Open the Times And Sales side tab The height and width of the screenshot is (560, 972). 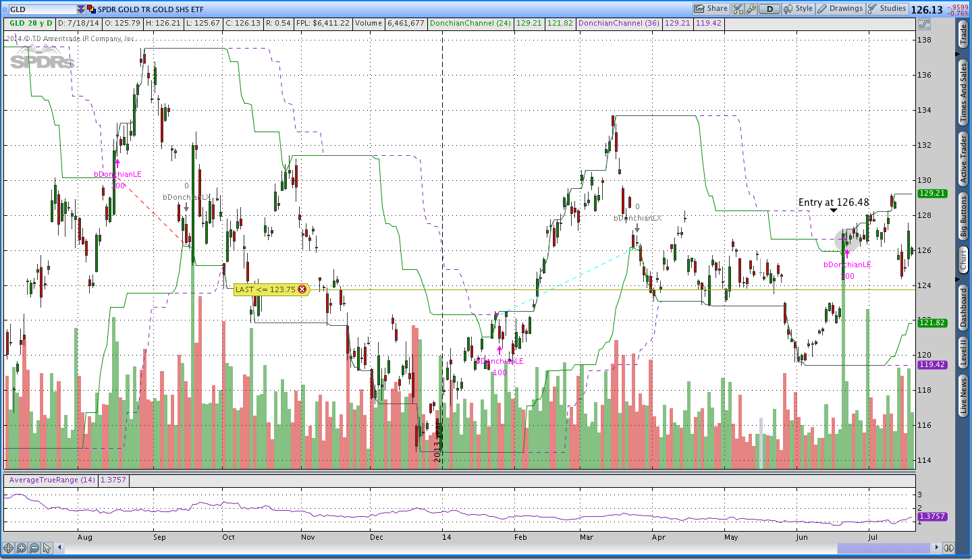(963, 92)
